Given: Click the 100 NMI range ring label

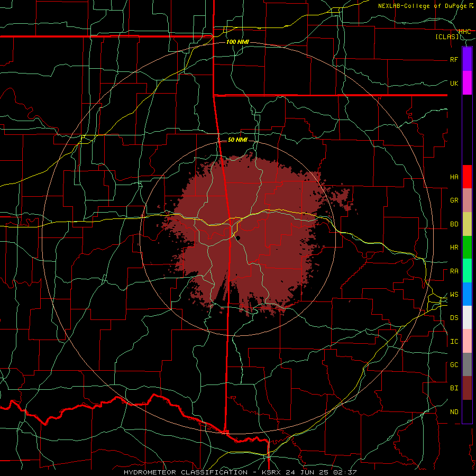Looking at the screenshot, I should [x=237, y=42].
